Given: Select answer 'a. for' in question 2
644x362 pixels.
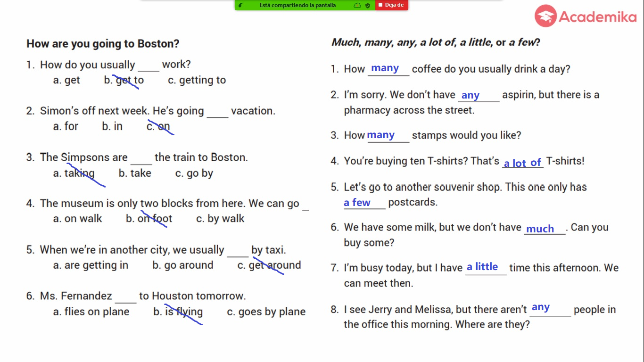Looking at the screenshot, I should 66,126.
